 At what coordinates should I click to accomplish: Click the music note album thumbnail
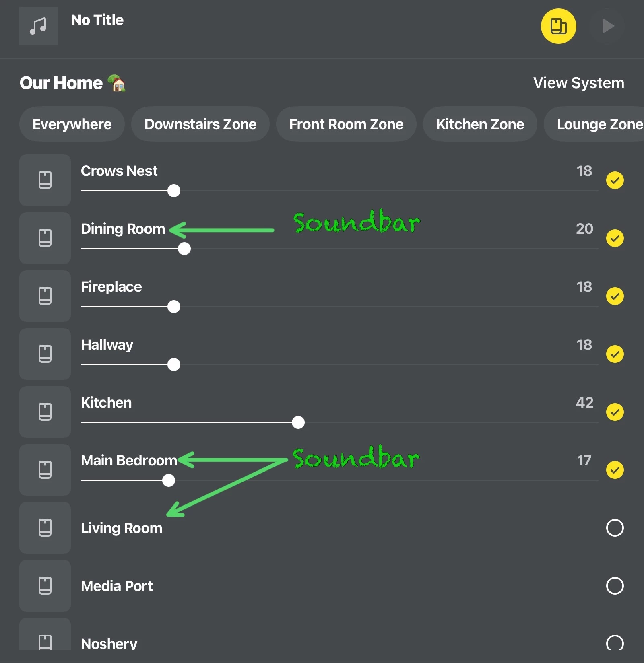tap(39, 26)
